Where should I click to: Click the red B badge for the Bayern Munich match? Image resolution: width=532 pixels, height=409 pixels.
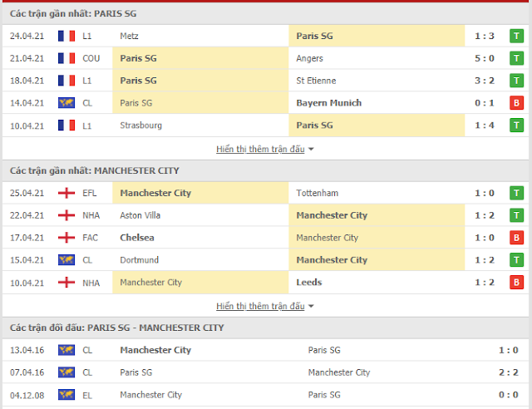tap(516, 103)
